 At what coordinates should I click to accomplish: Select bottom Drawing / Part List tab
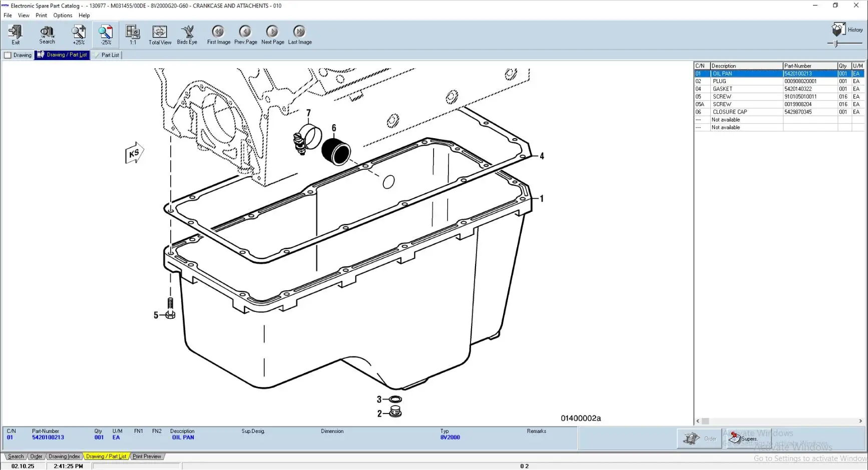[x=106, y=456]
